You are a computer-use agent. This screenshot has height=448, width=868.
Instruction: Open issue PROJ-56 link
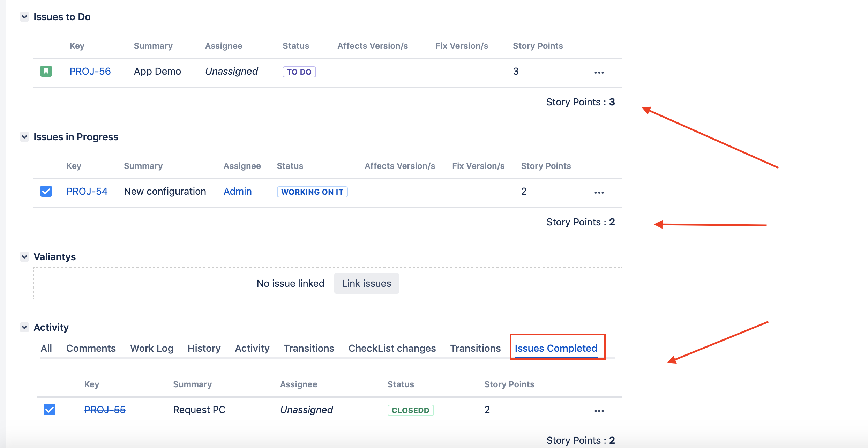coord(90,71)
